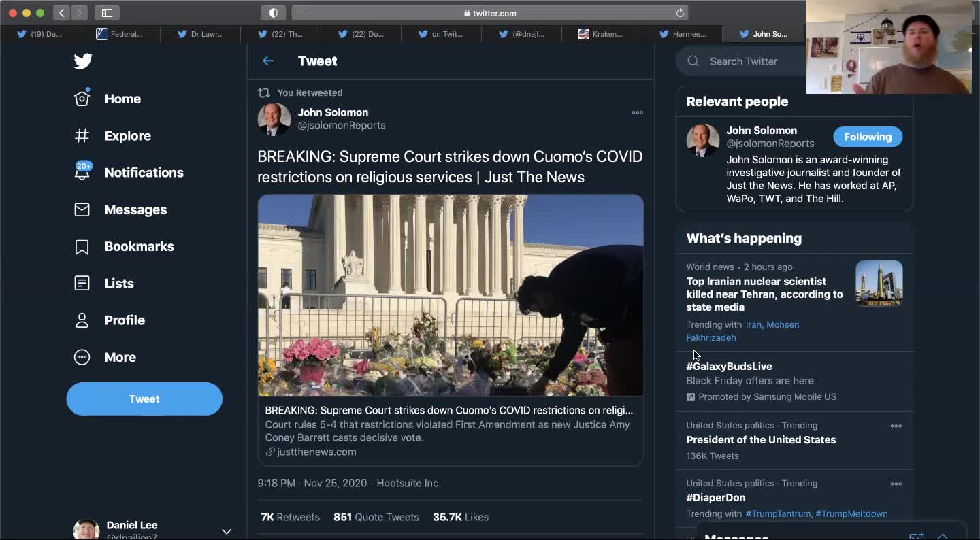The width and height of the screenshot is (980, 540).
Task: Click the Safari privacy shield icon
Action: click(x=274, y=13)
